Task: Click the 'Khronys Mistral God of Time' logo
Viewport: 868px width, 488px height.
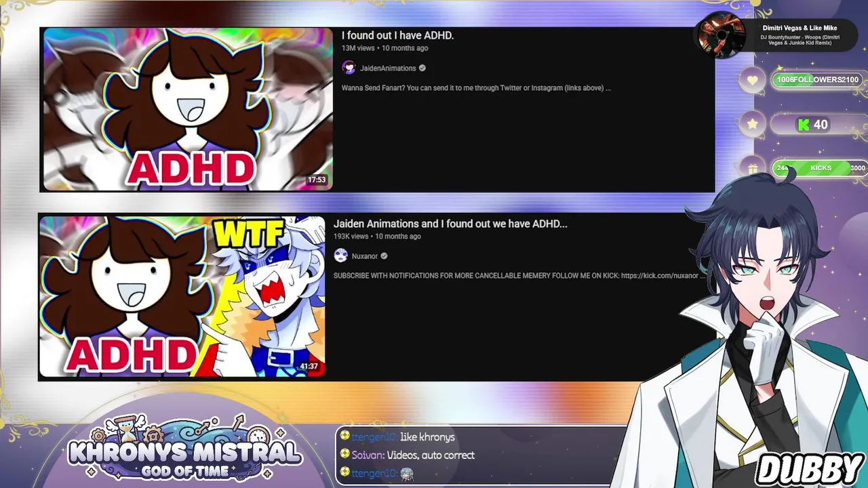Action: click(x=184, y=449)
